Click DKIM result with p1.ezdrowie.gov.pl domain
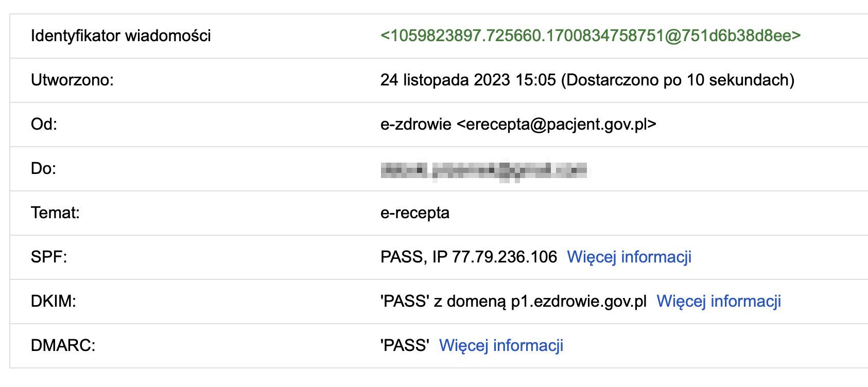868x387 pixels. [x=513, y=301]
